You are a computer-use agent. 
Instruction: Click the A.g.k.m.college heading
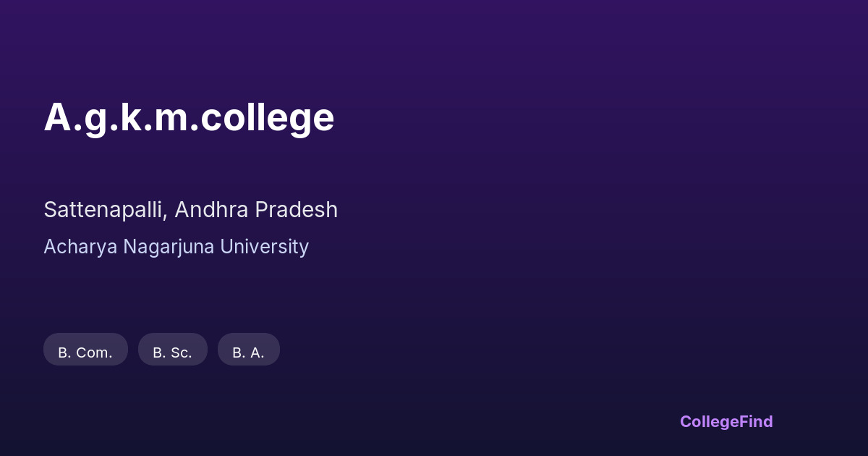pyautogui.click(x=189, y=117)
